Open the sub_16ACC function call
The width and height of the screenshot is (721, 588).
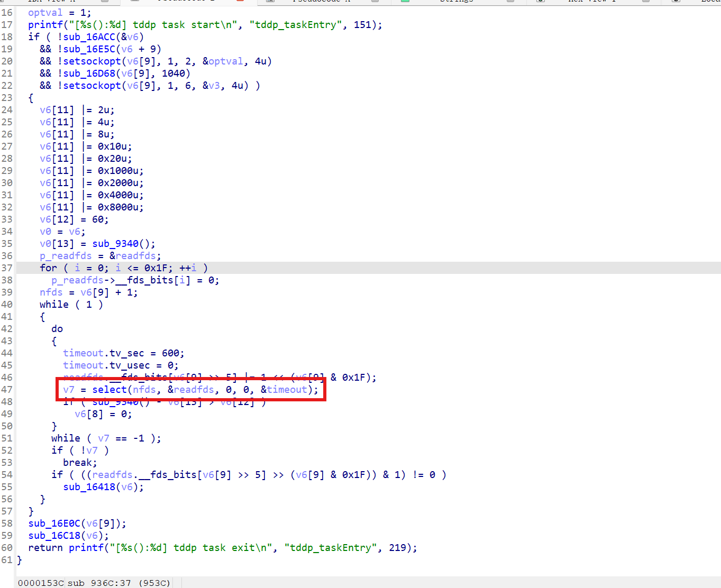89,37
